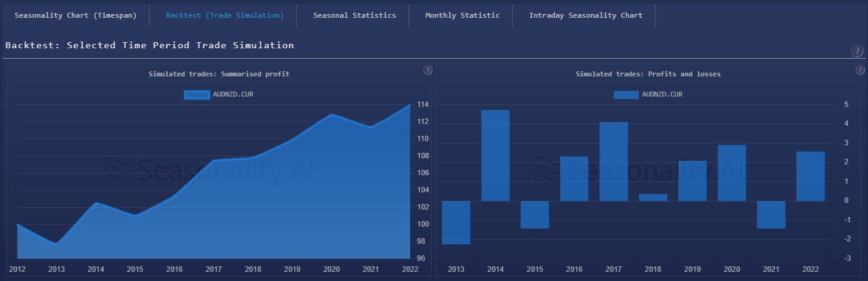Click help icon beside Backtest section heading
This screenshot has width=868, height=281.
click(x=856, y=51)
